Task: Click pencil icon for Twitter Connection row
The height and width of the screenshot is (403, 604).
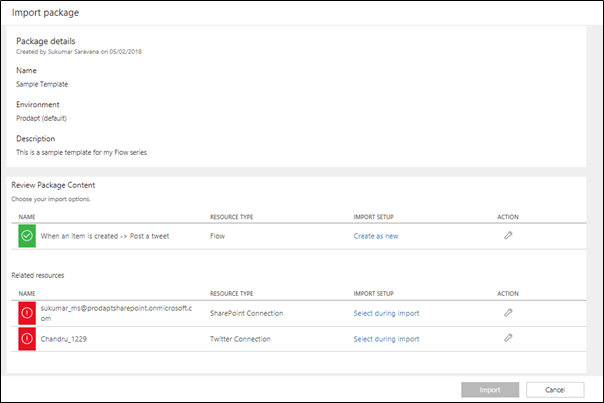Action: (508, 339)
